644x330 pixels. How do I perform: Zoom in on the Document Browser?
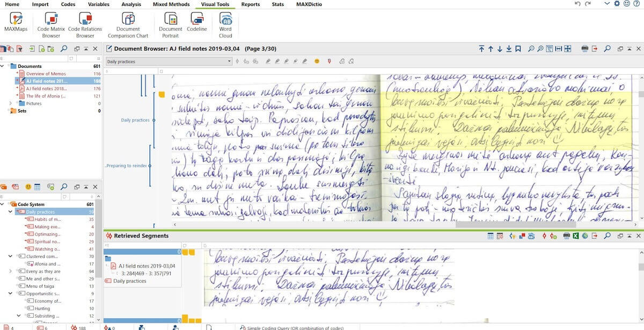540,49
